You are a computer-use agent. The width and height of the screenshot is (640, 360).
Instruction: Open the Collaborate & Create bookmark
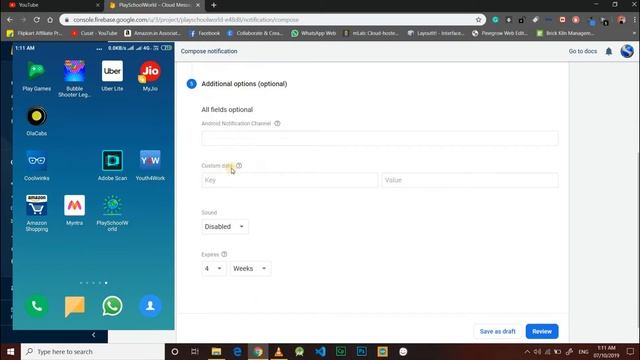(x=256, y=33)
